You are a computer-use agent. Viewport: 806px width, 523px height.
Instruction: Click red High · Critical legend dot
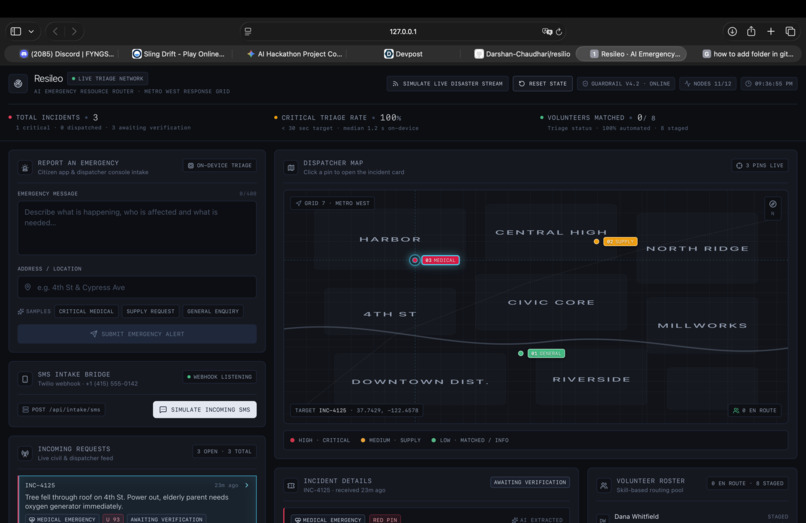[x=292, y=440]
